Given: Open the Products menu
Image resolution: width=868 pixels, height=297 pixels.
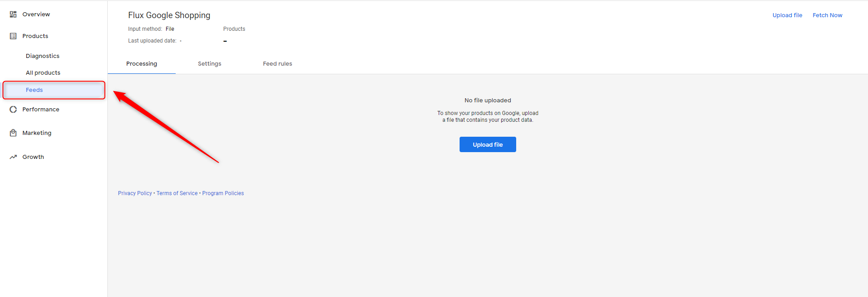Looking at the screenshot, I should [x=35, y=36].
